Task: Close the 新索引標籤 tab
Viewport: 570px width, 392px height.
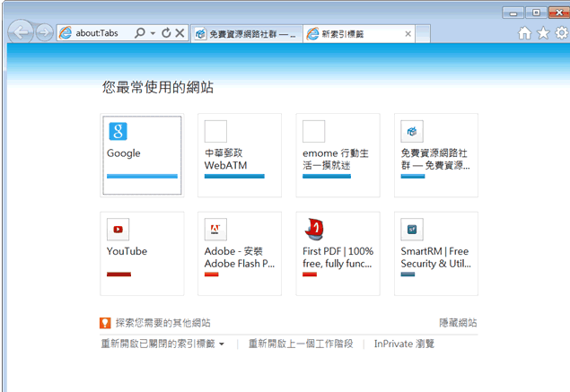Action: pos(408,34)
